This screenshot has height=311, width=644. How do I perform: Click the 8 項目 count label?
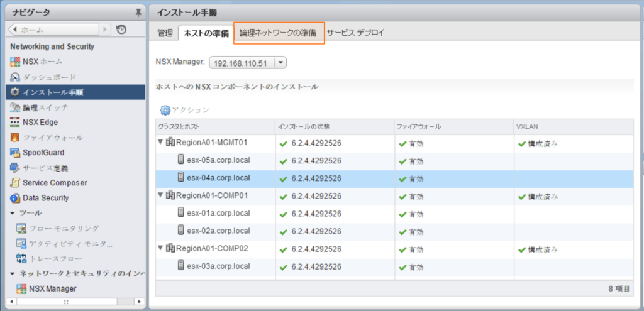point(619,289)
